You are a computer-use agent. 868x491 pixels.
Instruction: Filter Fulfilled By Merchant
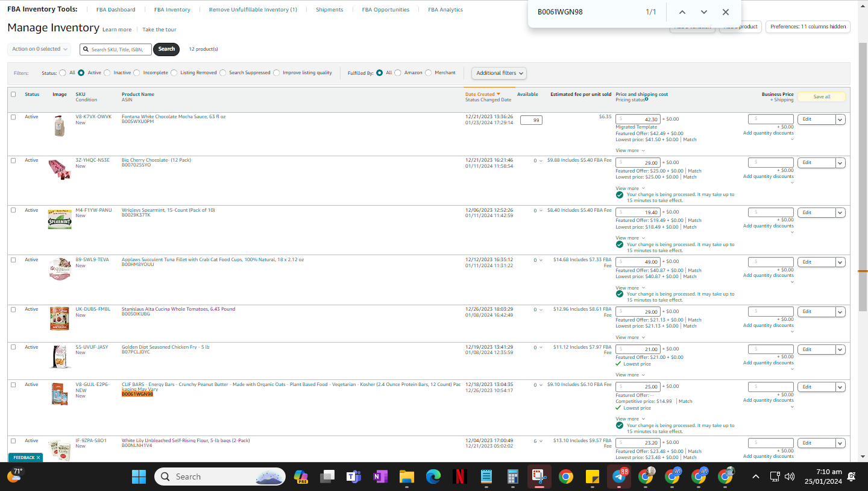pyautogui.click(x=429, y=73)
